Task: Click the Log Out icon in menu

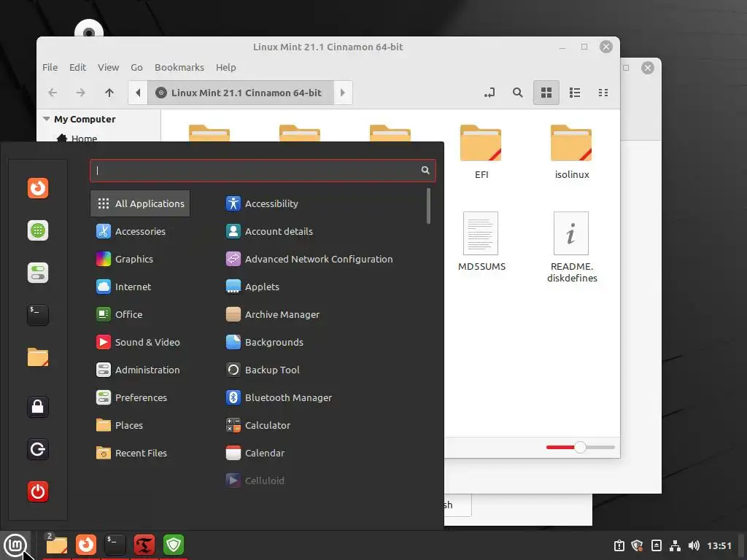Action: click(38, 449)
